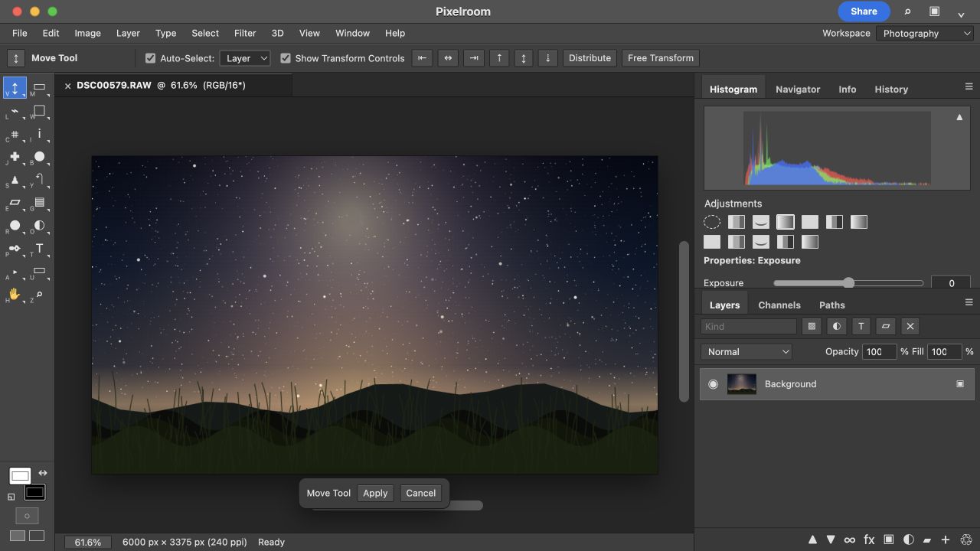
Task: Toggle the type layer filter button
Action: click(861, 326)
